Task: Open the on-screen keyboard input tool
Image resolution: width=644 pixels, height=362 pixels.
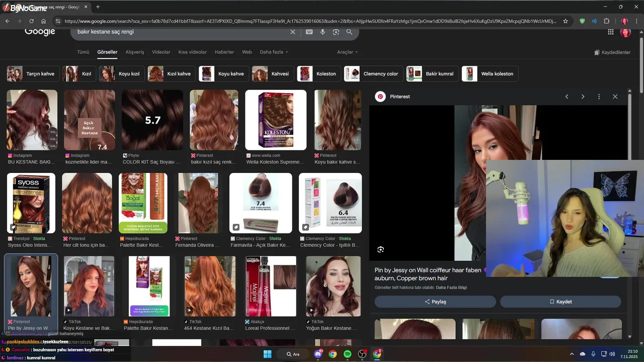Action: point(309,32)
